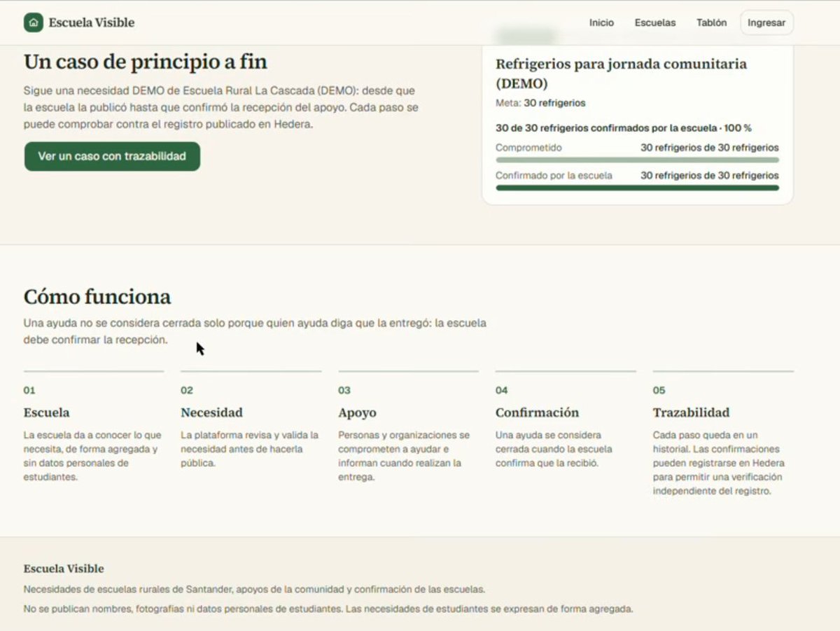Click the description 'La escuela da a conocer'
This screenshot has height=631, width=840.
point(92,456)
